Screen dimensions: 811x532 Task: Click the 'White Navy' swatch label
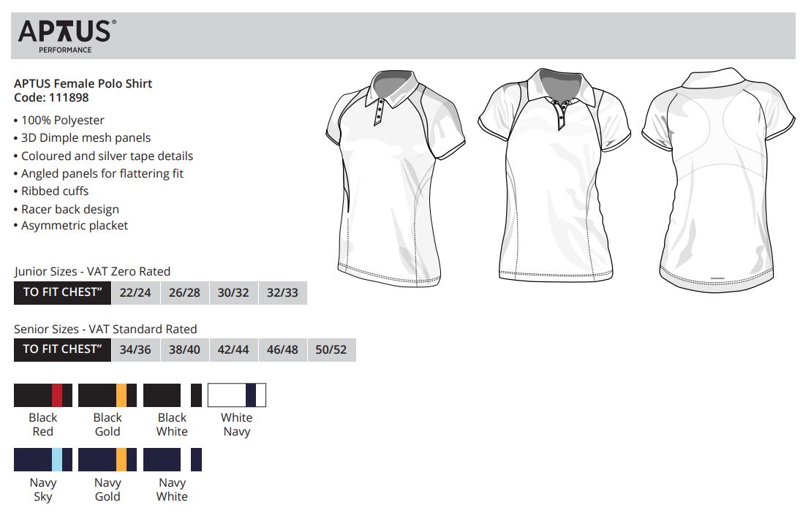click(x=237, y=425)
